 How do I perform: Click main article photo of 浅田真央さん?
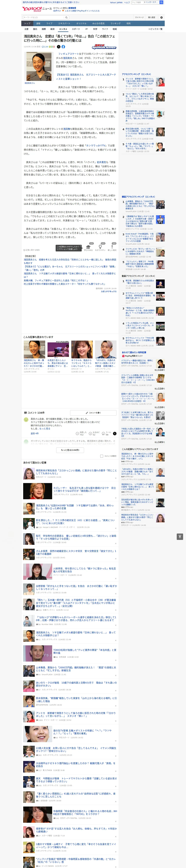click(39, 66)
